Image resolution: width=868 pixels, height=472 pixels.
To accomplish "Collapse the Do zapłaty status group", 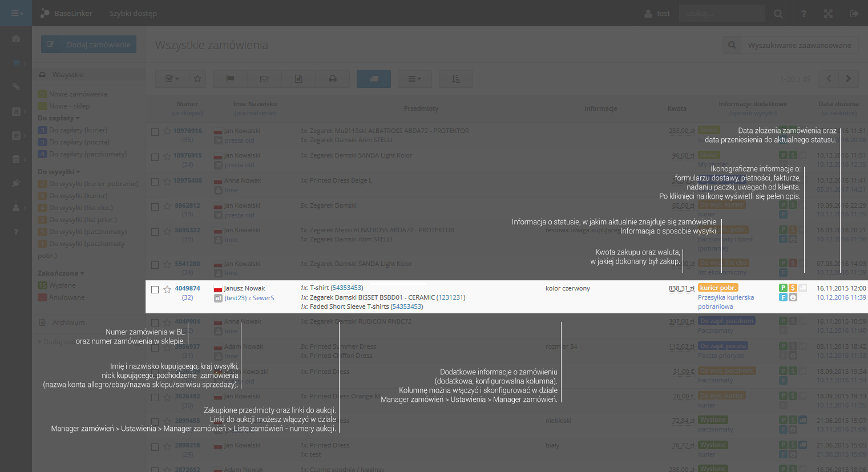I will 58,118.
